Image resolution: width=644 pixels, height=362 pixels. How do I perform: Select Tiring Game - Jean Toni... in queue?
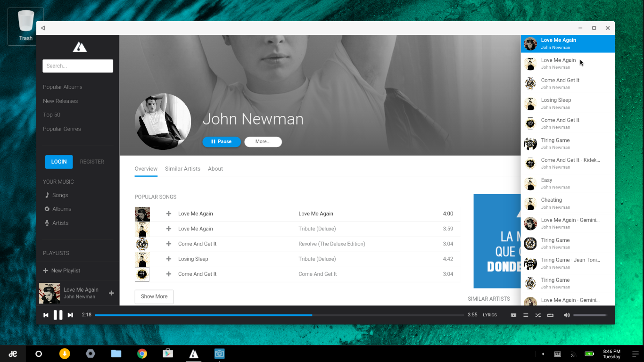(568, 263)
